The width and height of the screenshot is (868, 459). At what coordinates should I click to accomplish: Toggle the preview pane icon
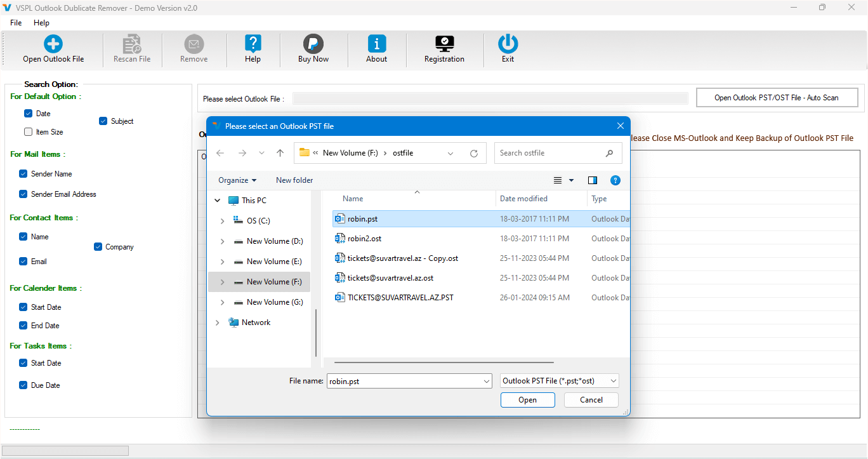pos(593,180)
